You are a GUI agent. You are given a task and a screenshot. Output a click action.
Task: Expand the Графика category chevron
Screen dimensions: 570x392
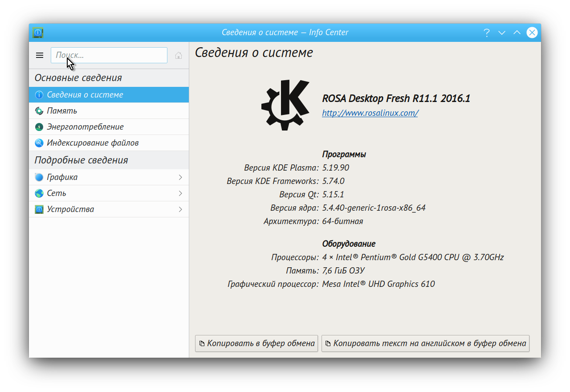click(180, 177)
